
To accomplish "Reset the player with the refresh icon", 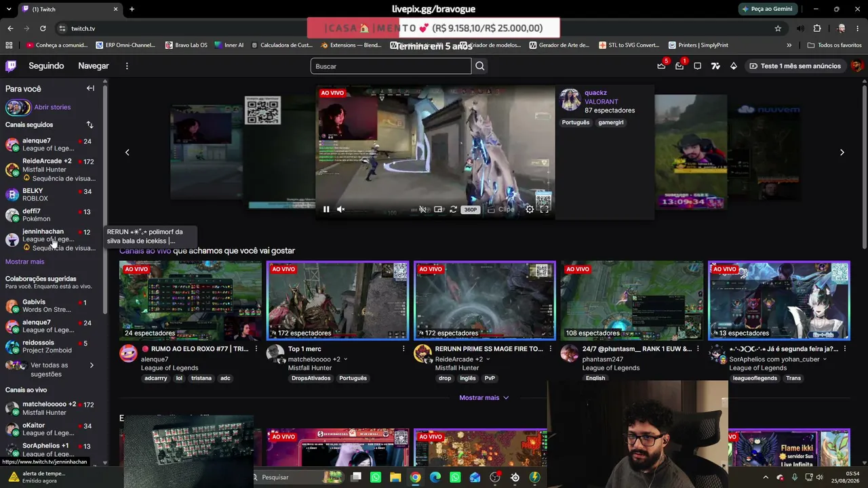I will 453,209.
